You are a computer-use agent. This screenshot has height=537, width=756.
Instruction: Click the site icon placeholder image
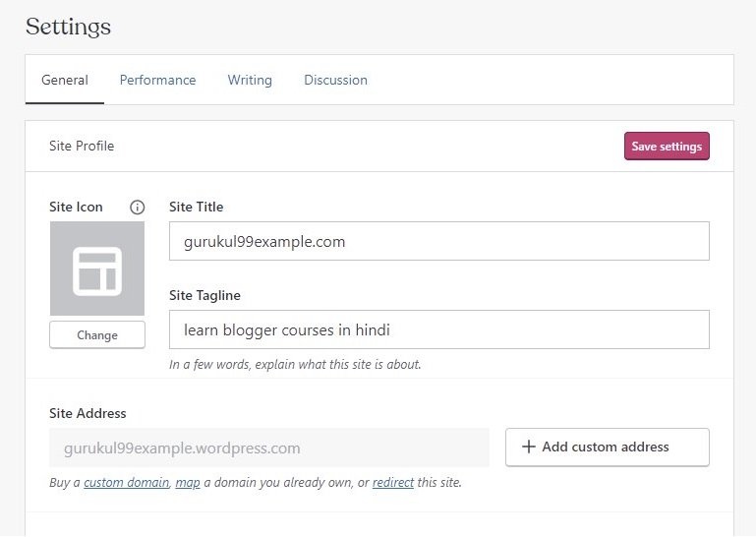(x=97, y=268)
